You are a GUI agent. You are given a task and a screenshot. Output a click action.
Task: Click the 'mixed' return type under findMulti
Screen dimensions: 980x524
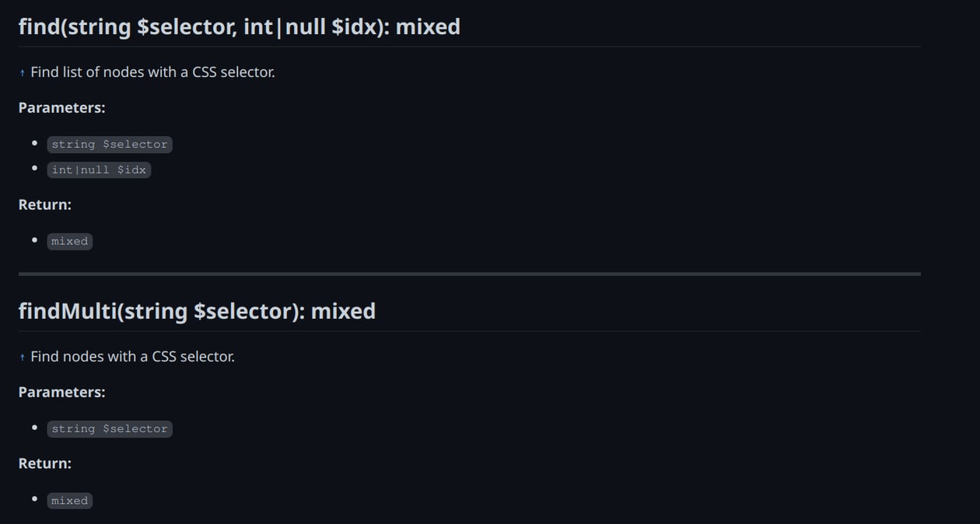(x=69, y=501)
